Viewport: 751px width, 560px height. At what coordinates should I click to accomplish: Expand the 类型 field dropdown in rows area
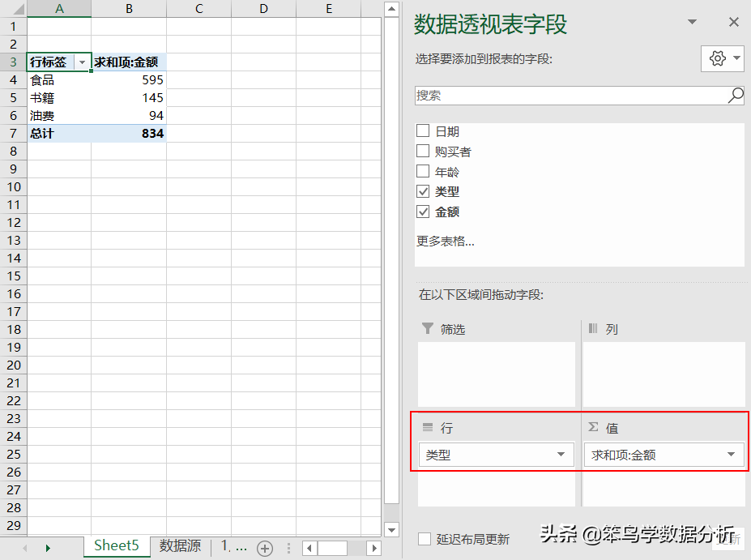coord(561,455)
